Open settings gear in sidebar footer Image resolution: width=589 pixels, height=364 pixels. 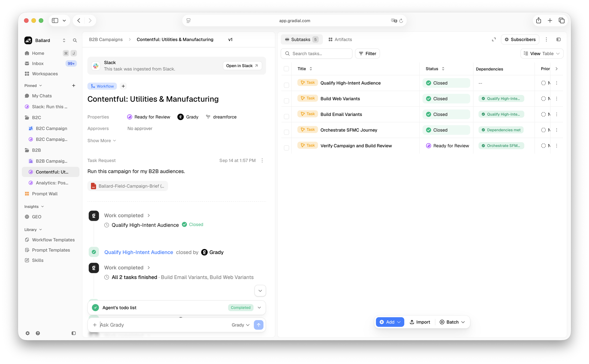[x=27, y=333]
